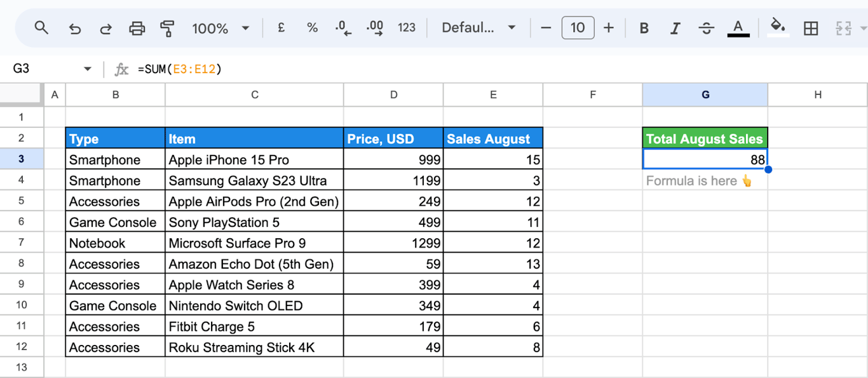Select the Samsung Galaxy S23 Ultra cell
This screenshot has width=868, height=378.
tap(254, 180)
